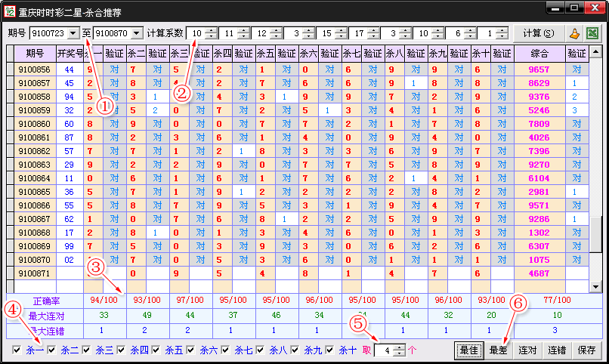This screenshot has width=609, height=364.
Task: Select the row for period 9100871
Action: click(33, 273)
